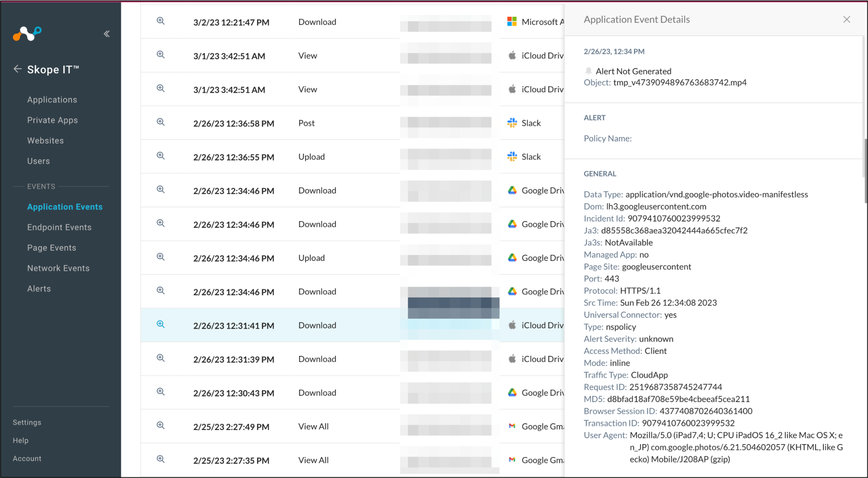Image resolution: width=868 pixels, height=478 pixels.
Task: Select the highlighted 2/26/23 12:31:41 Download row
Action: pos(271,325)
